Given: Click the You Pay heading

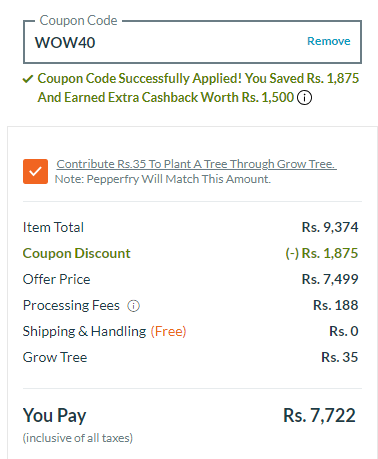Looking at the screenshot, I should coord(55,416).
